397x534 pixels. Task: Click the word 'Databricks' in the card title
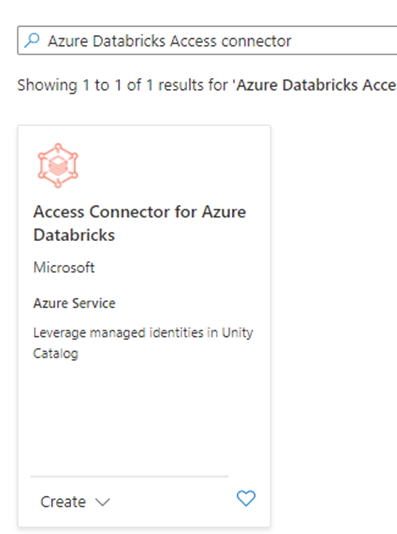tap(74, 235)
